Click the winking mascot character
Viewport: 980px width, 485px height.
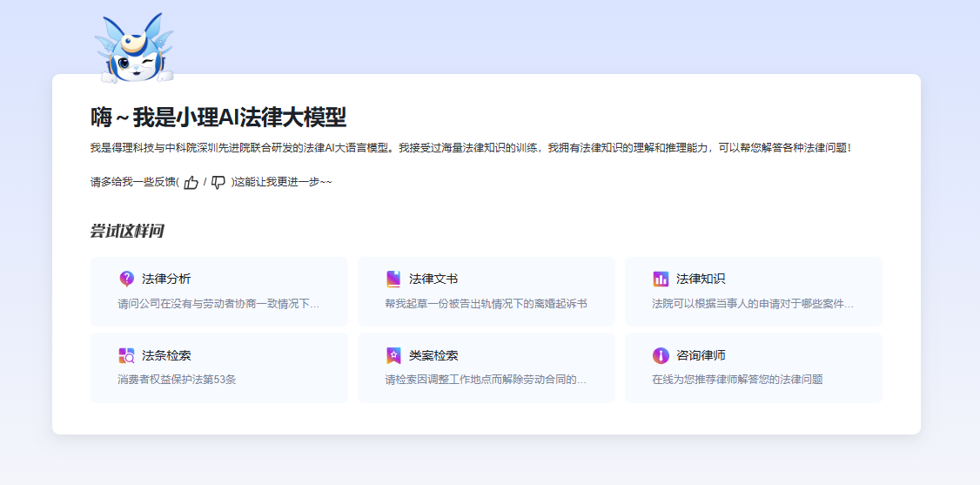pyautogui.click(x=134, y=48)
